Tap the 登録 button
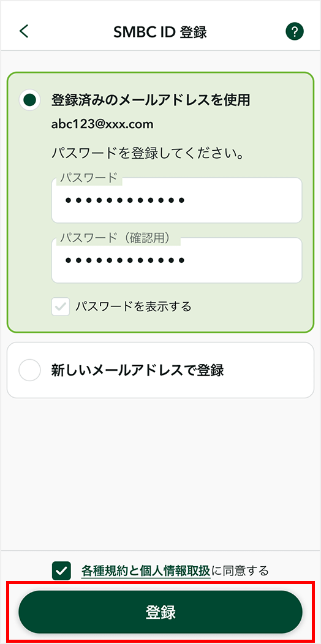Viewport: 321px width, 644px height. click(x=160, y=612)
